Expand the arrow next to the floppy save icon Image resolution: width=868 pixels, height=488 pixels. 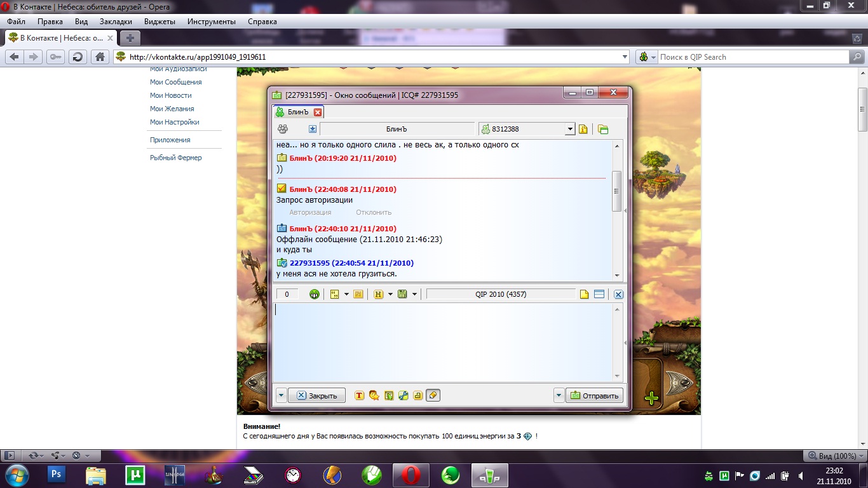click(x=414, y=294)
